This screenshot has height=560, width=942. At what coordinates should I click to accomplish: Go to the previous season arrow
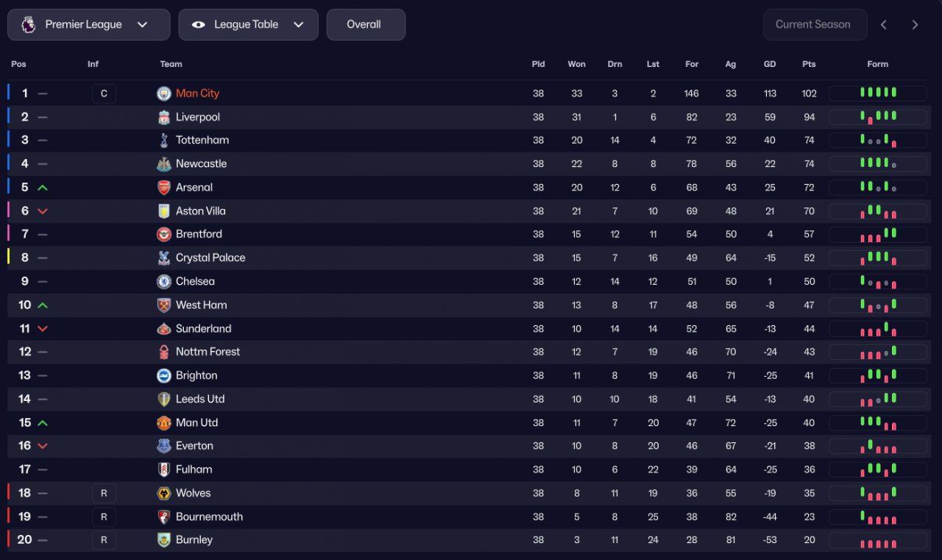[x=884, y=24]
